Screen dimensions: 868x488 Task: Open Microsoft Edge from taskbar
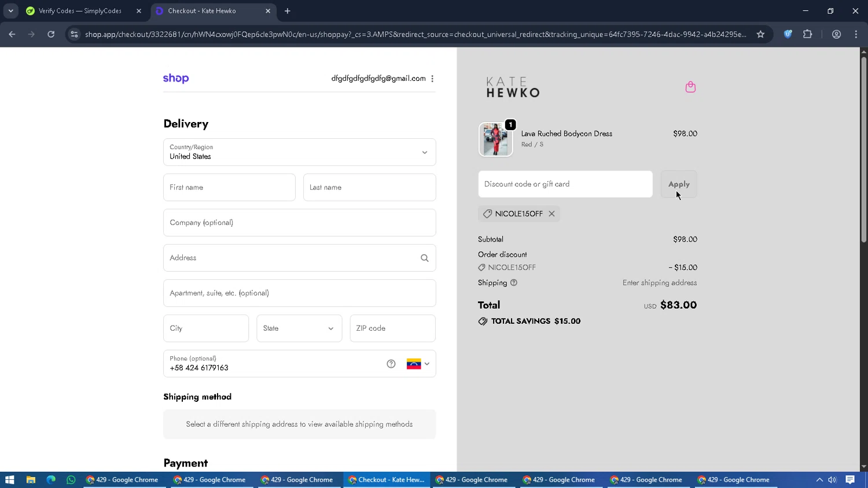[x=51, y=480]
